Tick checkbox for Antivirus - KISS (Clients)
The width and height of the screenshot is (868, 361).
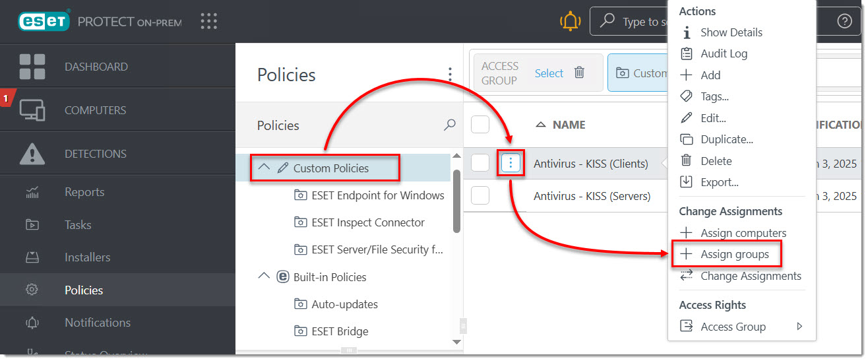(480, 163)
